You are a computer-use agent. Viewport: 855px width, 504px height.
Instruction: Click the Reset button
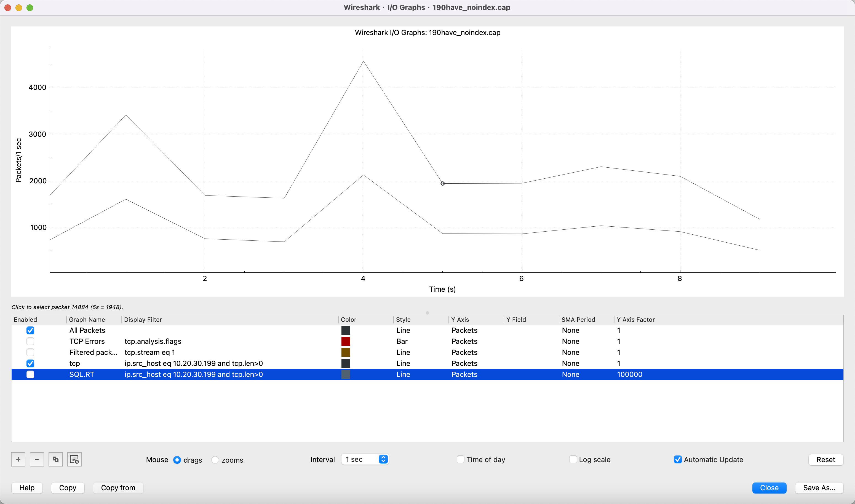825,460
